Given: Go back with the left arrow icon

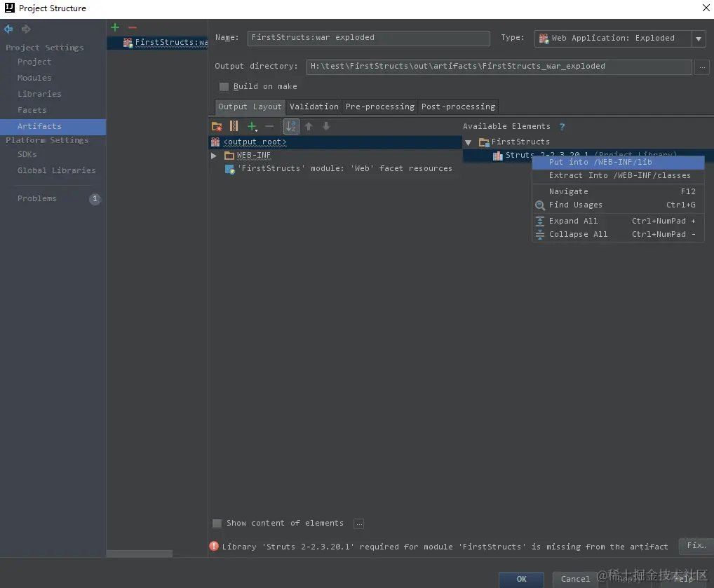Looking at the screenshot, I should (x=8, y=29).
